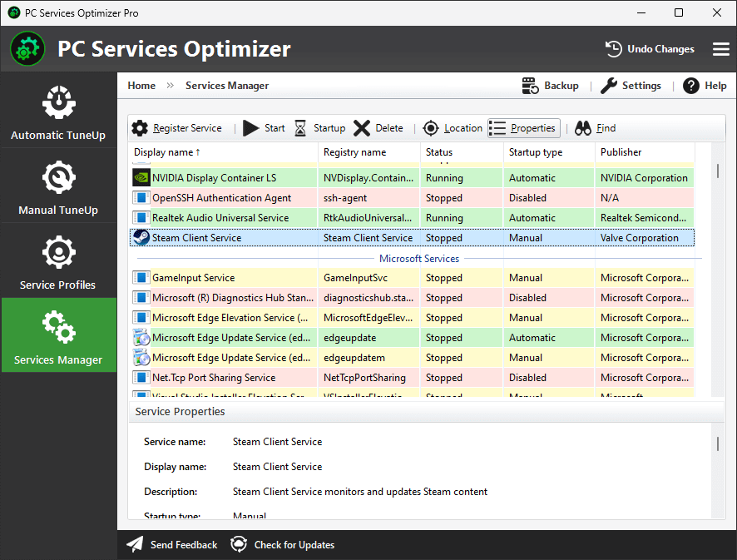Click the Settings label in top bar
This screenshot has width=737, height=560.
click(x=641, y=86)
